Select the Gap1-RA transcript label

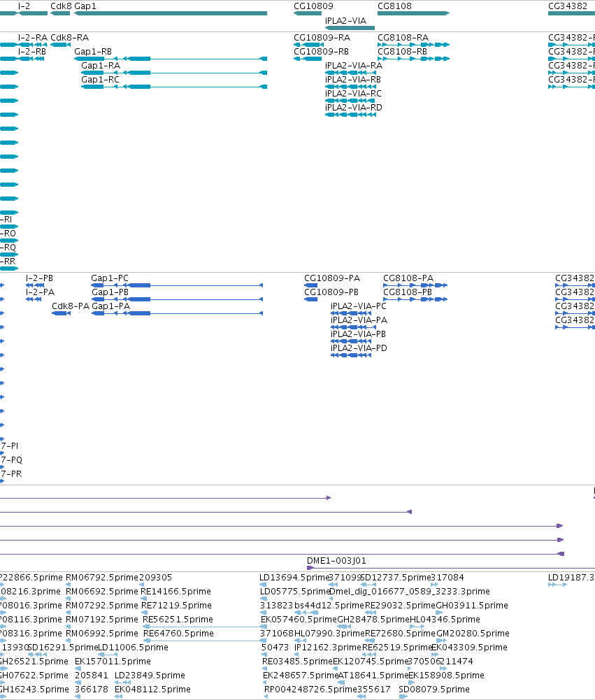coord(101,66)
